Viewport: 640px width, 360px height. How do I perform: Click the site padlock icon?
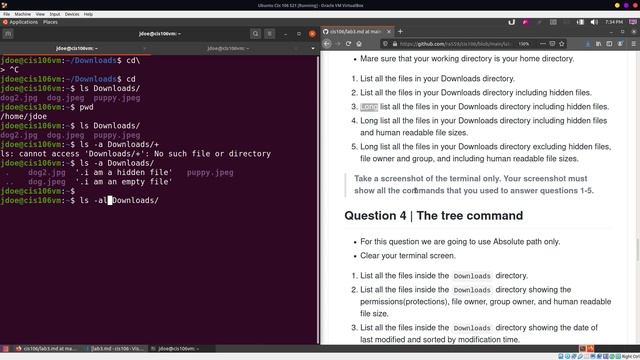pyautogui.click(x=395, y=44)
